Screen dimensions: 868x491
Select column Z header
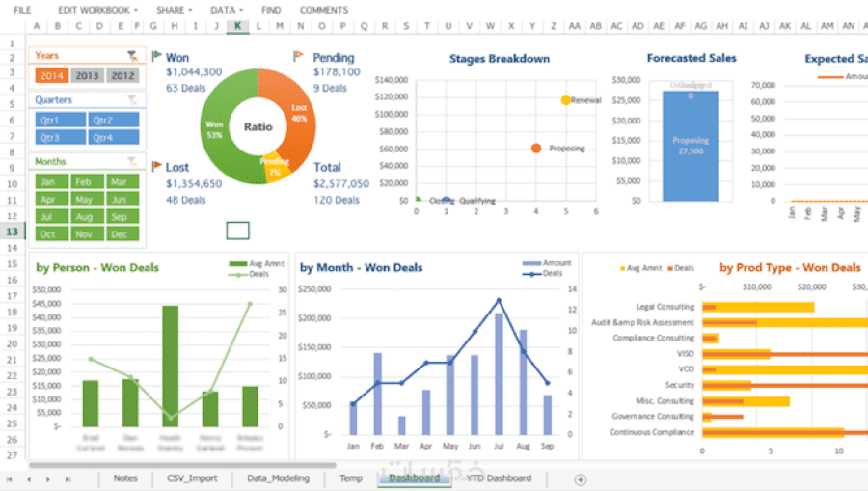point(554,25)
